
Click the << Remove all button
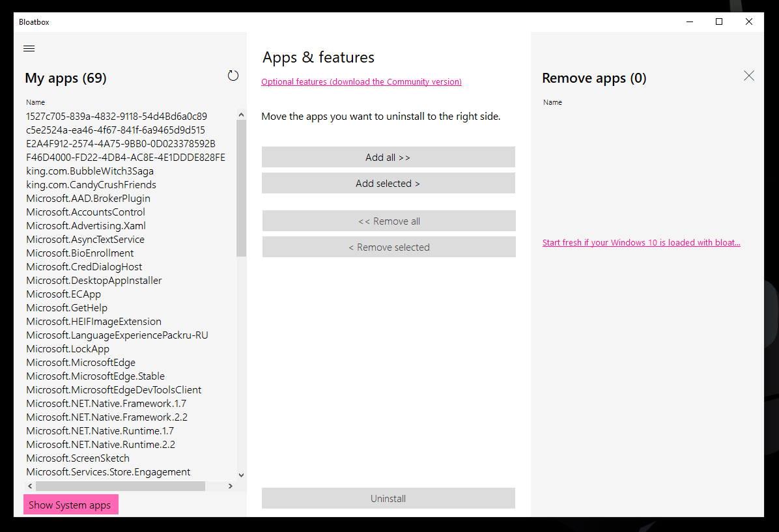389,221
